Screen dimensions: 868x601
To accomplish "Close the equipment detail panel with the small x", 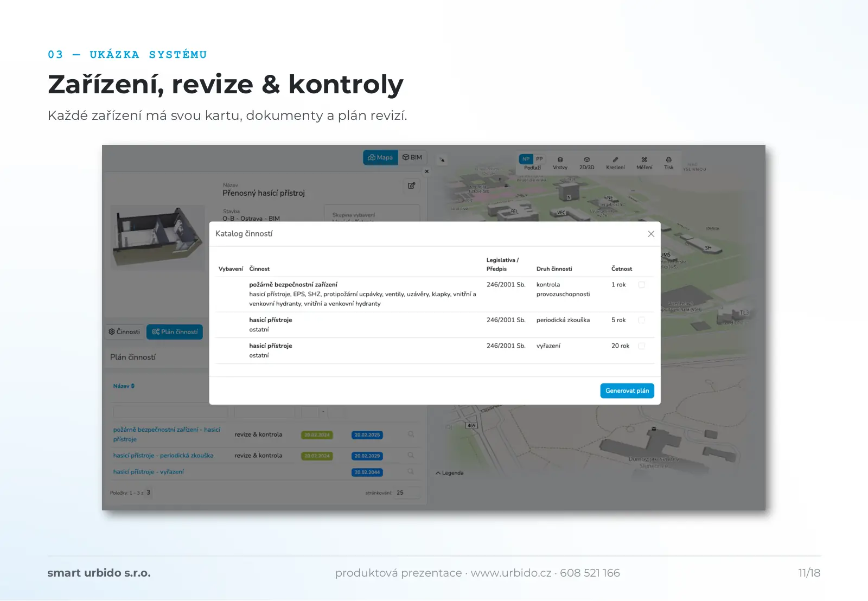I will click(x=427, y=171).
